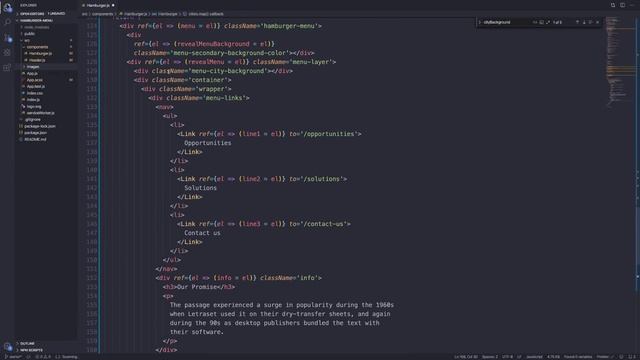Image resolution: width=640 pixels, height=360 pixels.
Task: Open Header.js in the file tree
Action: (37, 60)
